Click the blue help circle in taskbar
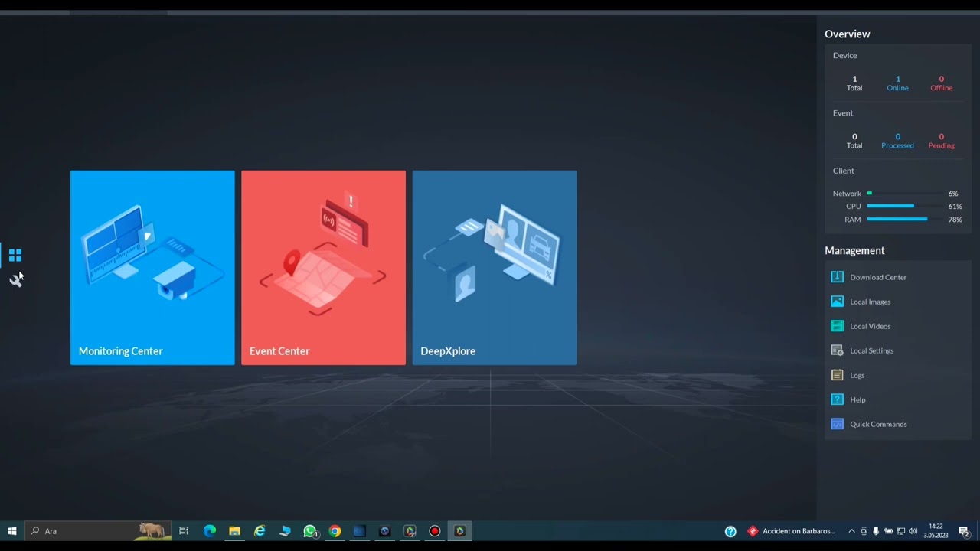This screenshot has width=980, height=551. coord(730,531)
